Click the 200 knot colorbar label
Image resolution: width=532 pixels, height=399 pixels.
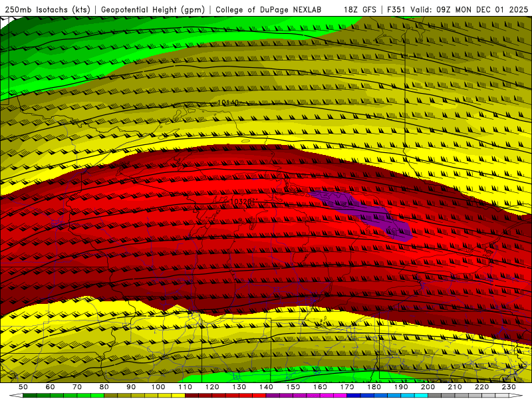(428, 387)
